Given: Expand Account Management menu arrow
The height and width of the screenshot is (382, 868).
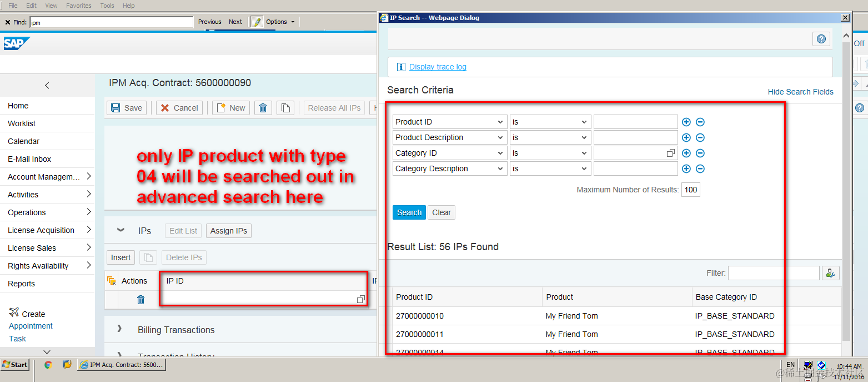Looking at the screenshot, I should coord(89,176).
